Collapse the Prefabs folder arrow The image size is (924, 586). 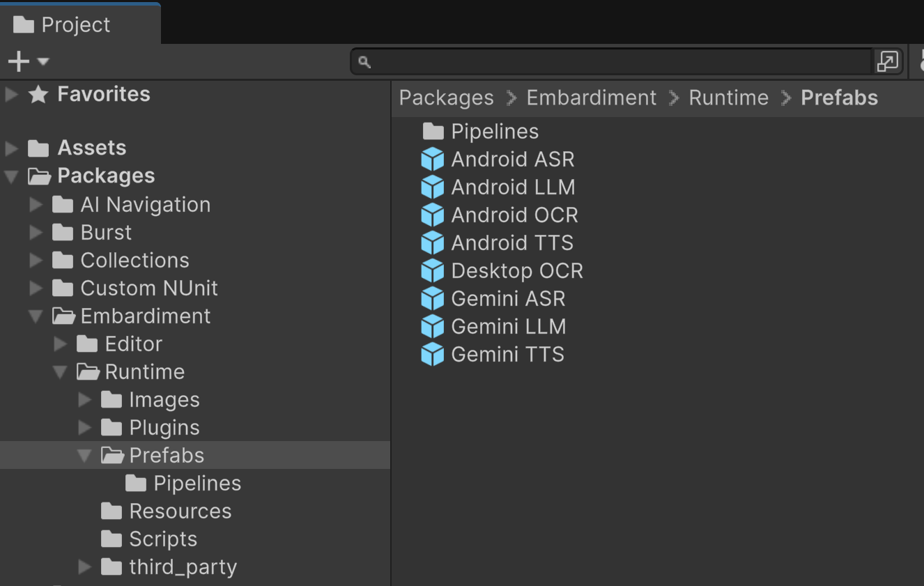pyautogui.click(x=84, y=456)
